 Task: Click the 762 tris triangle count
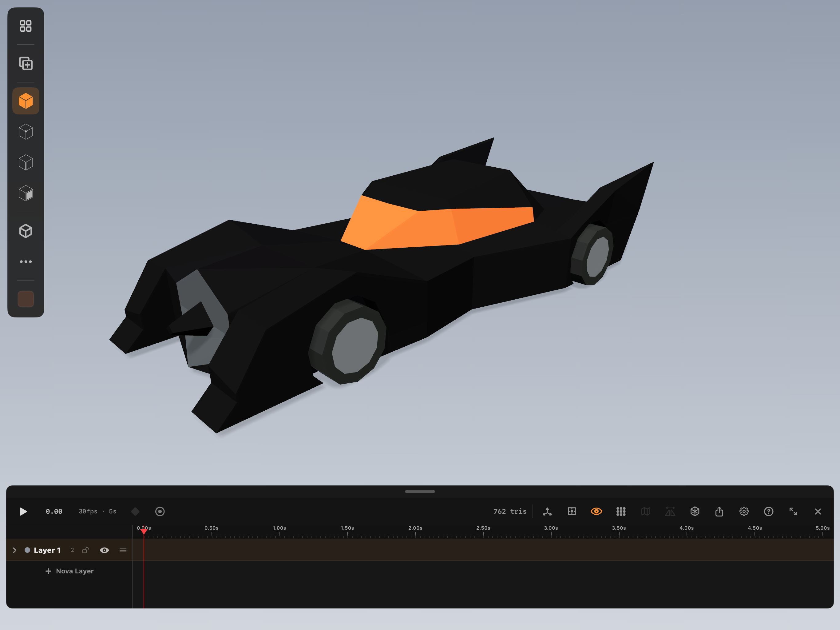[509, 512]
